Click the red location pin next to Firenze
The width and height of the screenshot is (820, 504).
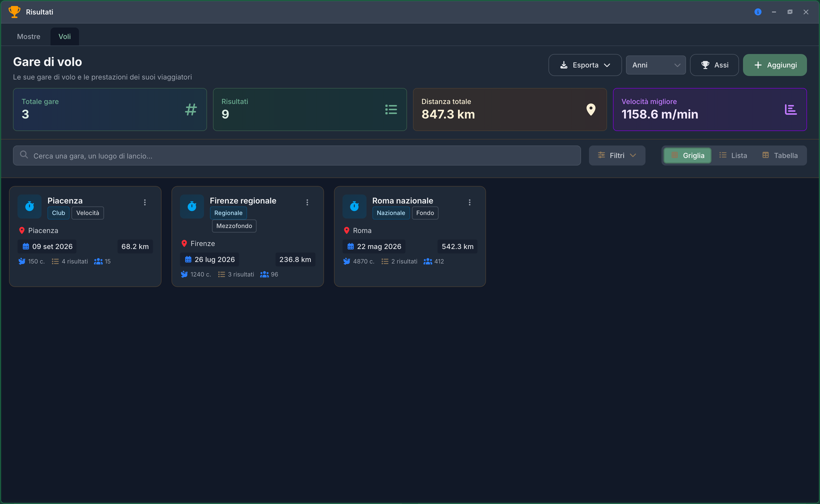pyautogui.click(x=184, y=244)
